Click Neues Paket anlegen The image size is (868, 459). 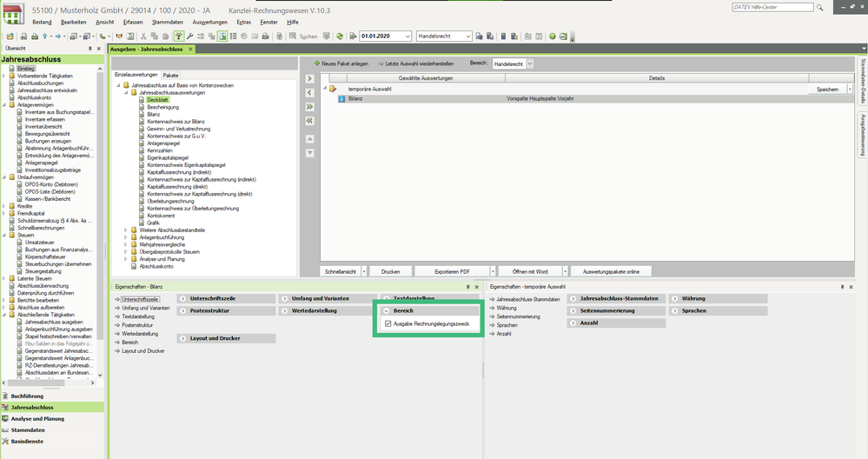tap(341, 63)
